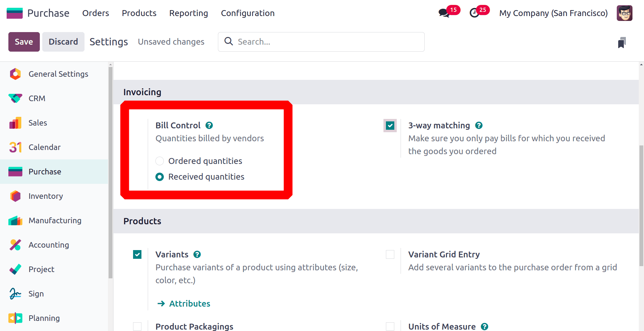Open the user avatar menu
This screenshot has width=644, height=331.
point(624,13)
